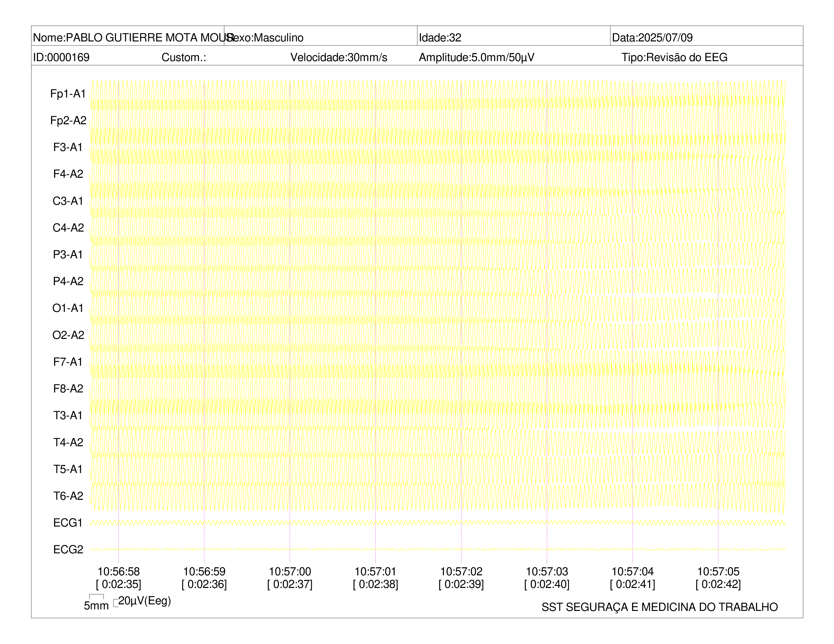Select the Fp2-A2 channel label
This screenshot has width=834, height=644.
point(68,120)
